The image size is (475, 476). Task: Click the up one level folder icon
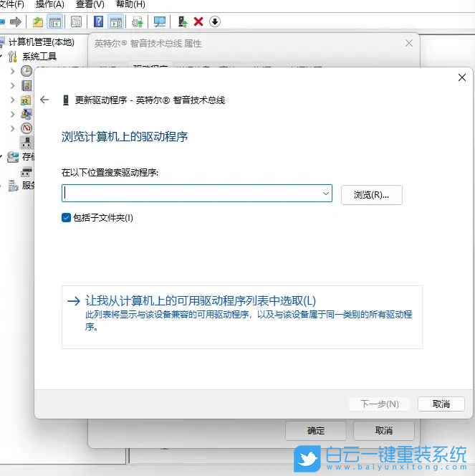tap(38, 22)
